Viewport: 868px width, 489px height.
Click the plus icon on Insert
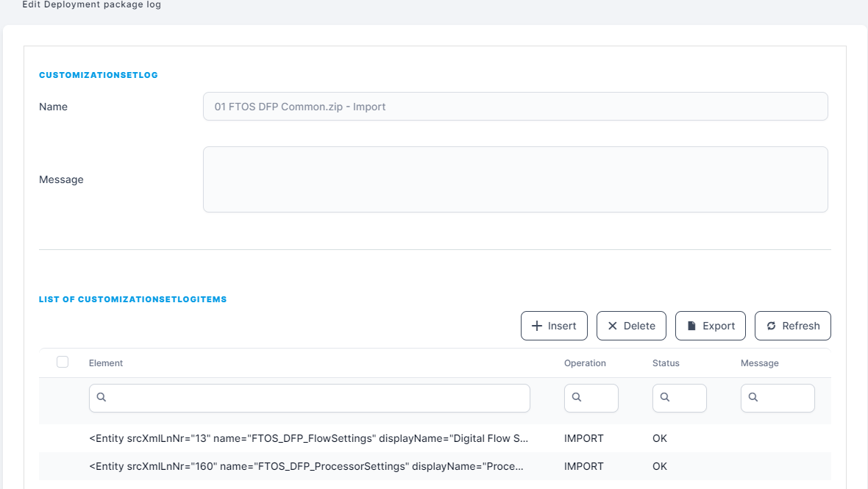tap(537, 326)
